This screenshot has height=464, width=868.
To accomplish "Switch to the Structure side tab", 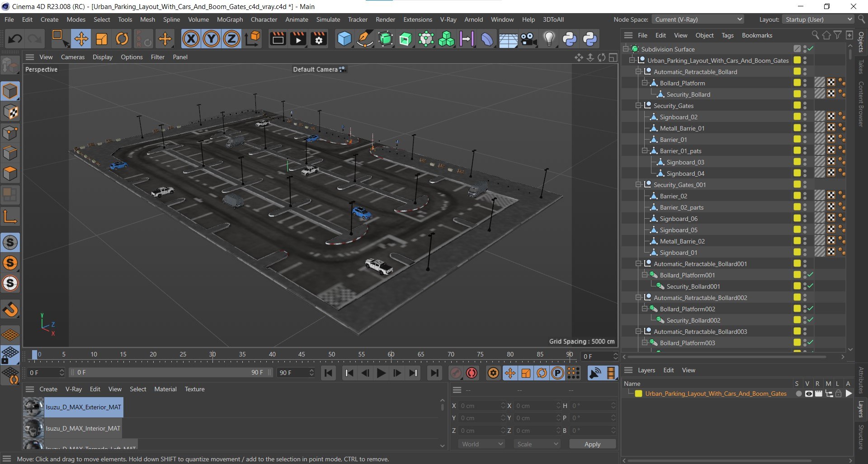I will click(861, 437).
